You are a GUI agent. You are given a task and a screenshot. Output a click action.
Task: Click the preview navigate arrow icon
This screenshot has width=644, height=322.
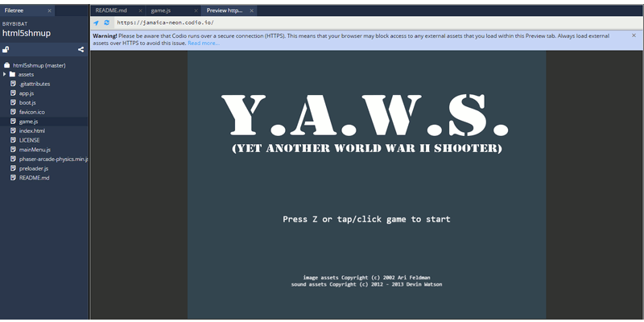pyautogui.click(x=97, y=23)
